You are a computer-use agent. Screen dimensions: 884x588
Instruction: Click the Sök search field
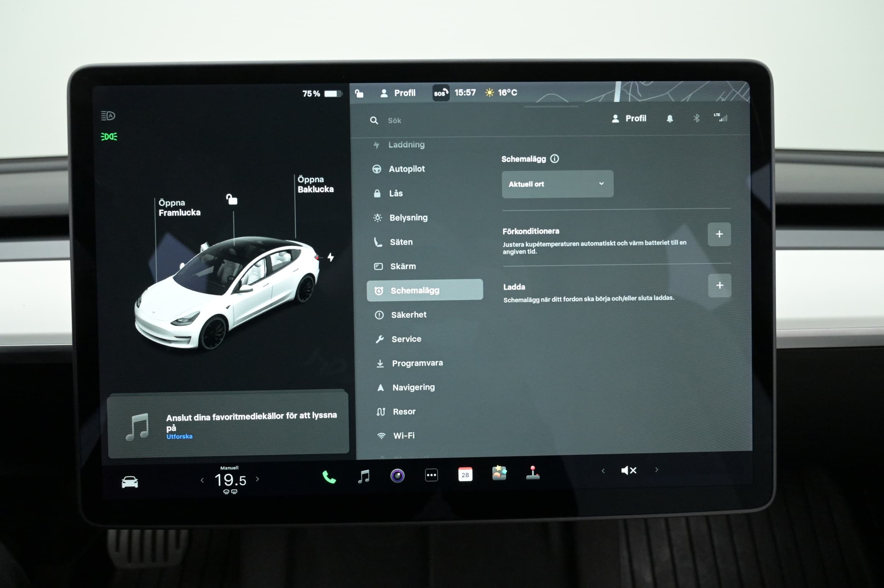tap(395, 121)
